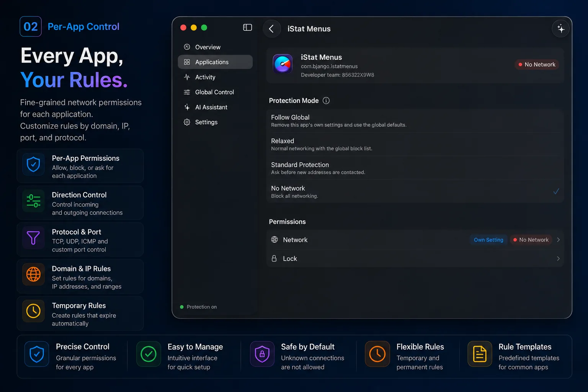Expand the Network permission row chevron

(558, 240)
